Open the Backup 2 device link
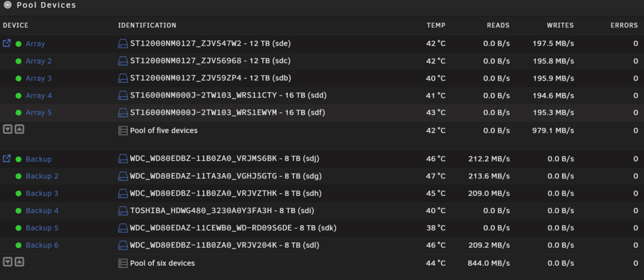This screenshot has height=280, width=644. (x=42, y=176)
